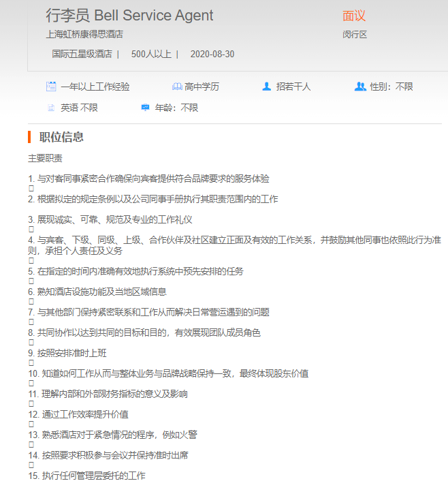Click the 国际五星级酒店 hotel category tag
This screenshot has width=448, height=496.
(82, 54)
